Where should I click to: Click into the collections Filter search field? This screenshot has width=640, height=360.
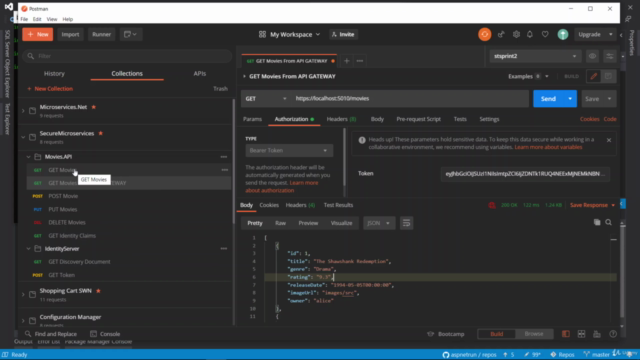pyautogui.click(x=127, y=56)
